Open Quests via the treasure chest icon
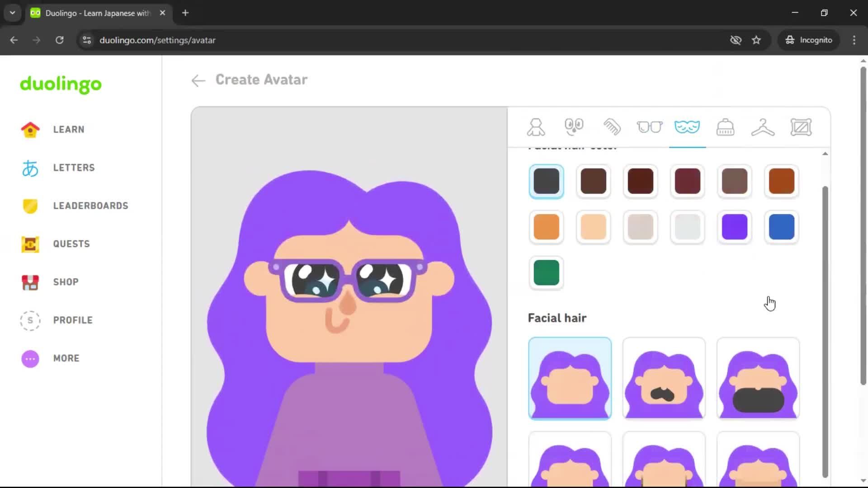 (x=30, y=244)
